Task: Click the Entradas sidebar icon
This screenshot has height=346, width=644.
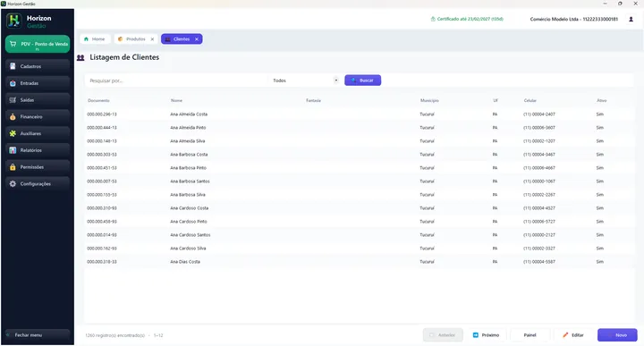Action: click(x=13, y=83)
